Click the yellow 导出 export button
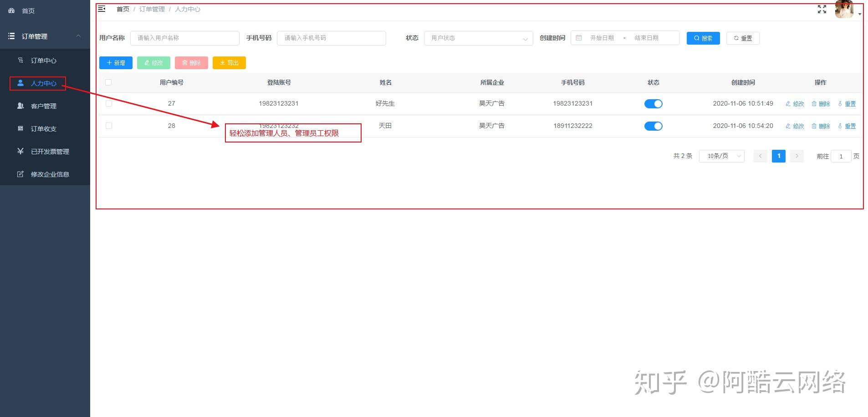 point(229,62)
